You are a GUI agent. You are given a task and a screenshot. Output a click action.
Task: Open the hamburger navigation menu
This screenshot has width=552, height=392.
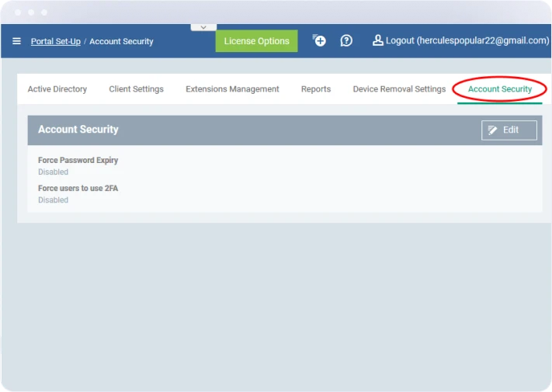pos(16,41)
